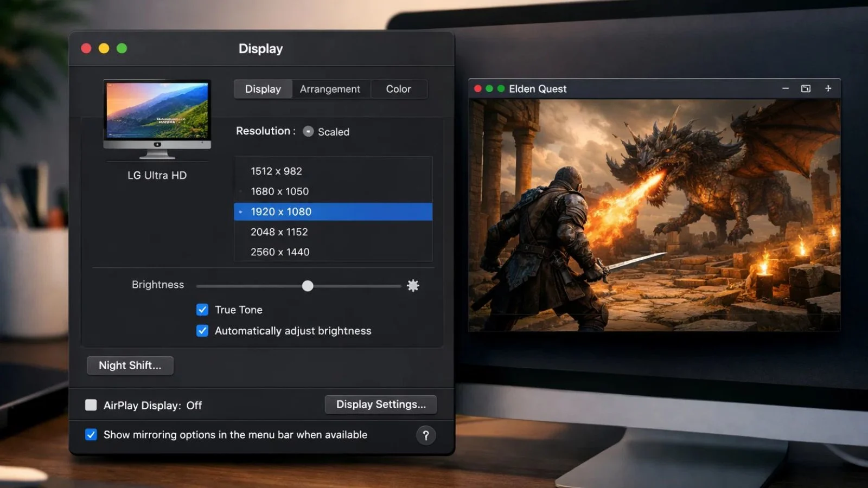Viewport: 868px width, 488px height.
Task: Select the 1512 x 982 resolution option
Action: pos(276,171)
